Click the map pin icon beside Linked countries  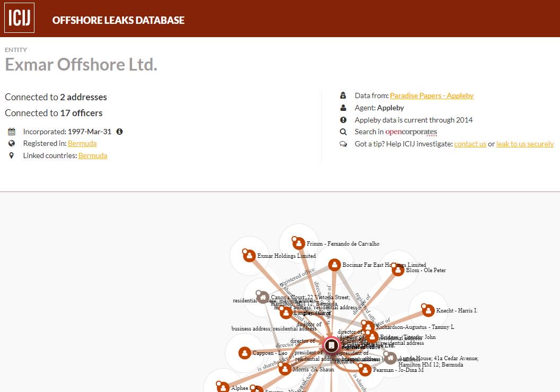coord(12,155)
